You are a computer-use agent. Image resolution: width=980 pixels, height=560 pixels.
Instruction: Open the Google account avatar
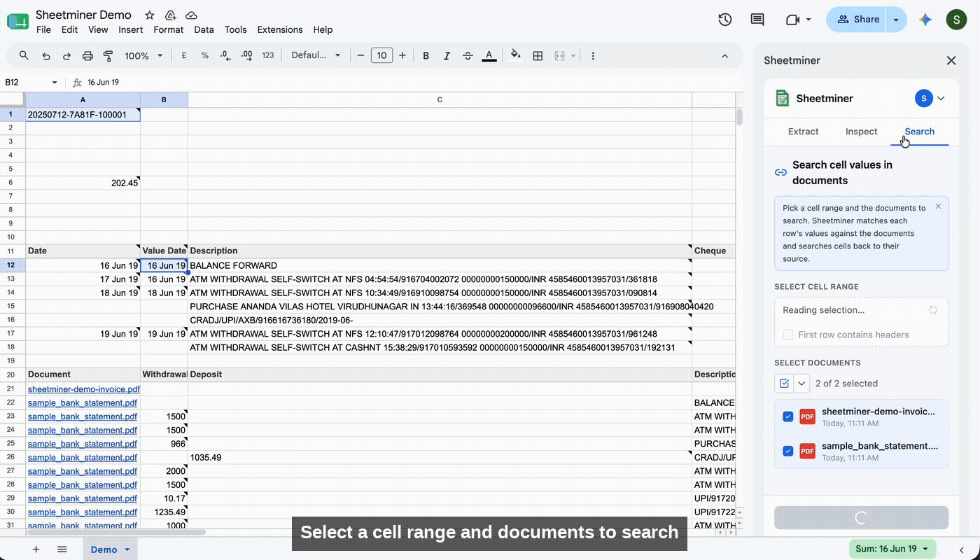coord(956,20)
